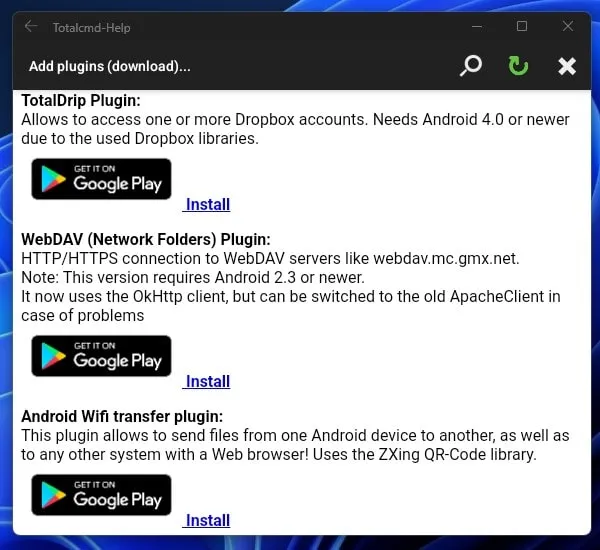The image size is (600, 550).
Task: Click the WebDAV (Network Folders) Plugin heading
Action: pyautogui.click(x=146, y=240)
